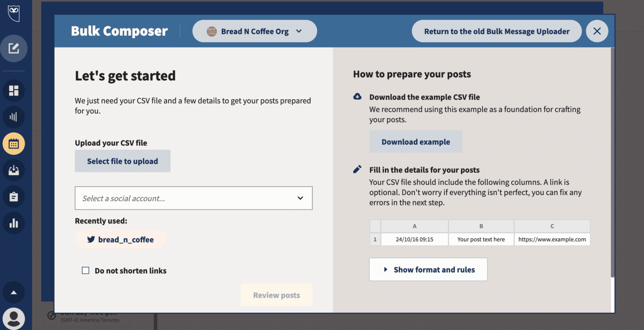Open the Bread N Coffee Org dropdown
Image resolution: width=644 pixels, height=330 pixels.
click(254, 31)
